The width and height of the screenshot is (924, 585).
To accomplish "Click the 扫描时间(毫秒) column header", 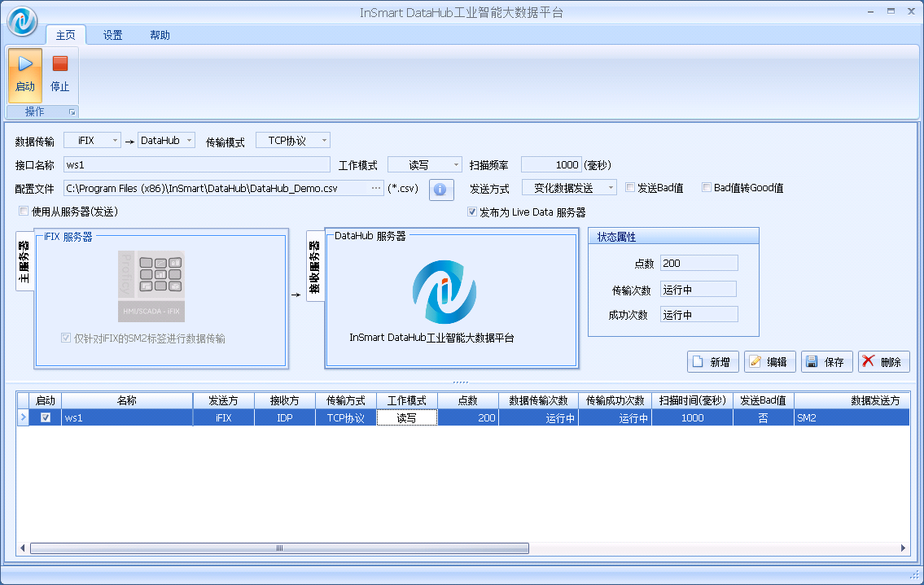I will 693,400.
